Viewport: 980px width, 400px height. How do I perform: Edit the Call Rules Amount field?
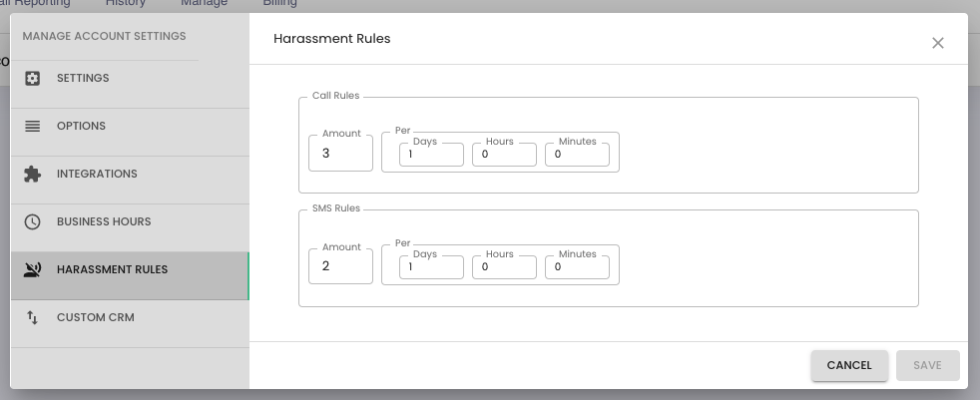pos(340,154)
